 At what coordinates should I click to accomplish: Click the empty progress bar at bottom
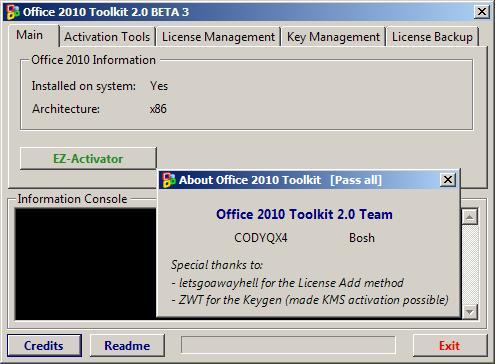point(288,345)
